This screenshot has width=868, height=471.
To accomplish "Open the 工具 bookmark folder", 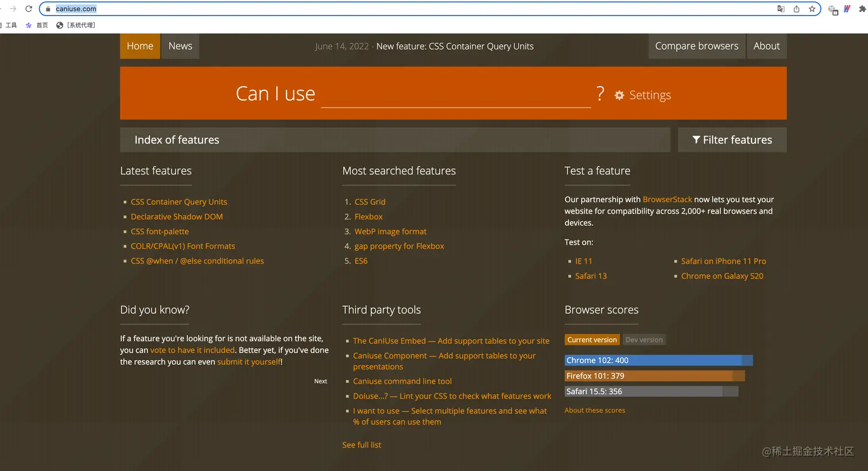I will [10, 25].
